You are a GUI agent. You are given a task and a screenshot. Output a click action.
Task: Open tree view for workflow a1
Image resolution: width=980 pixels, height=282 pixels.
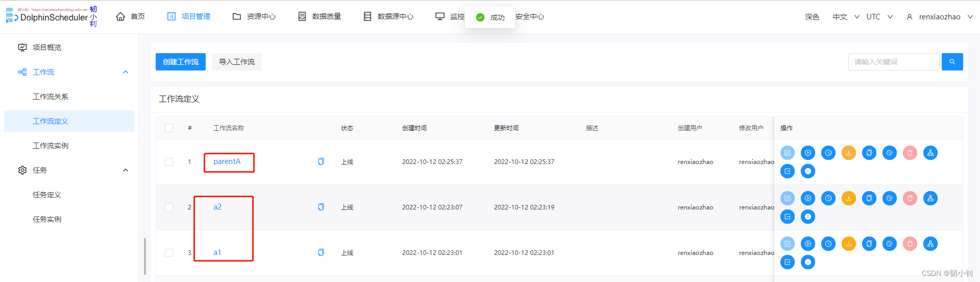click(930, 244)
